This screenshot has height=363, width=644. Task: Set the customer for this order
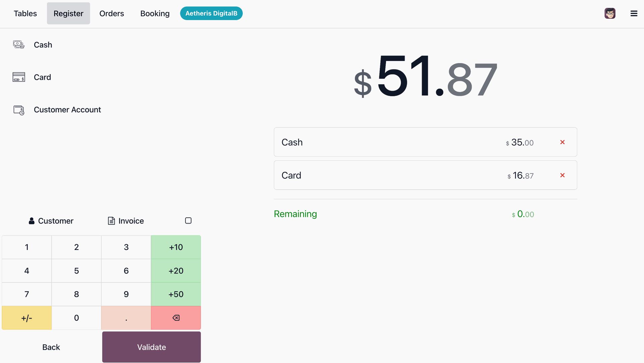(x=51, y=221)
